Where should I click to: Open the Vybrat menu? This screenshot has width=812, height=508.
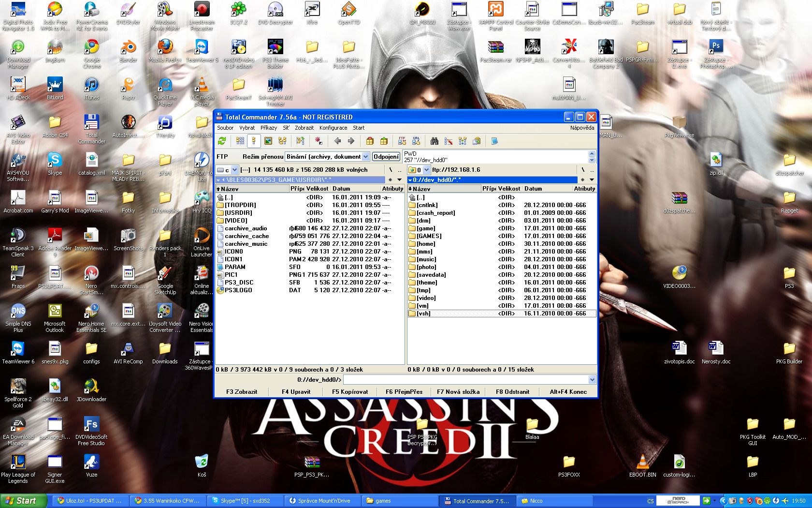click(247, 128)
